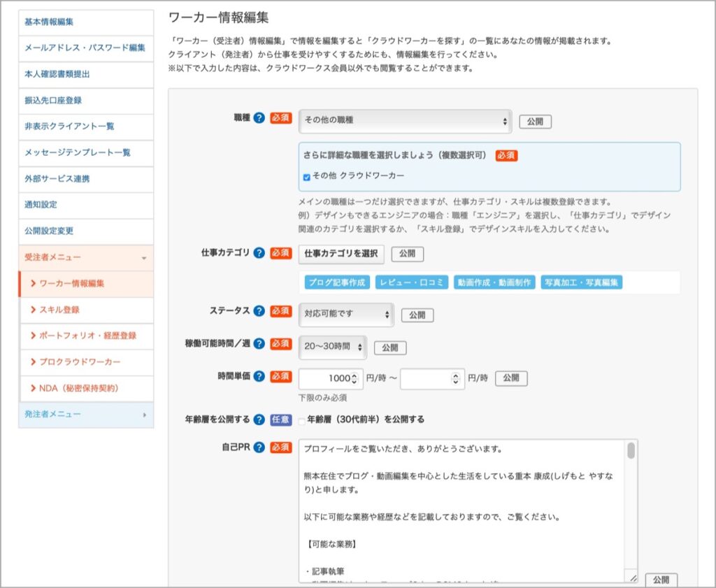
Task: Open the ステータス dropdown showing 対応可能です
Action: pos(346,315)
